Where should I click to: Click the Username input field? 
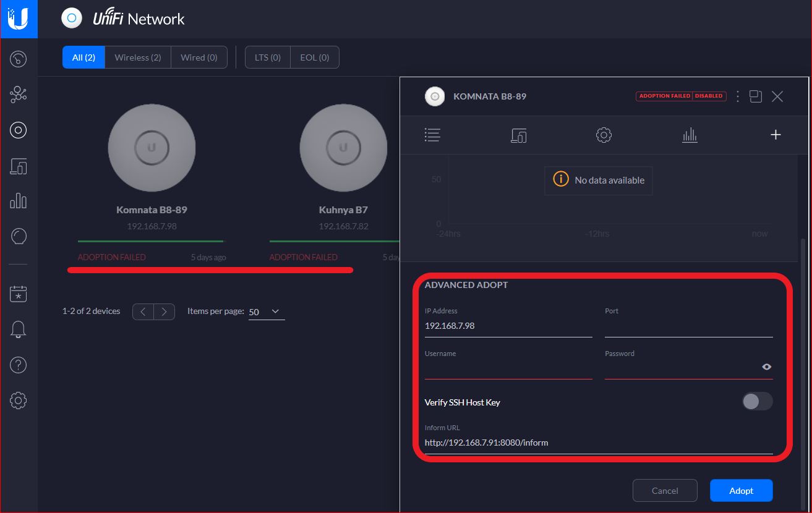[x=508, y=369]
